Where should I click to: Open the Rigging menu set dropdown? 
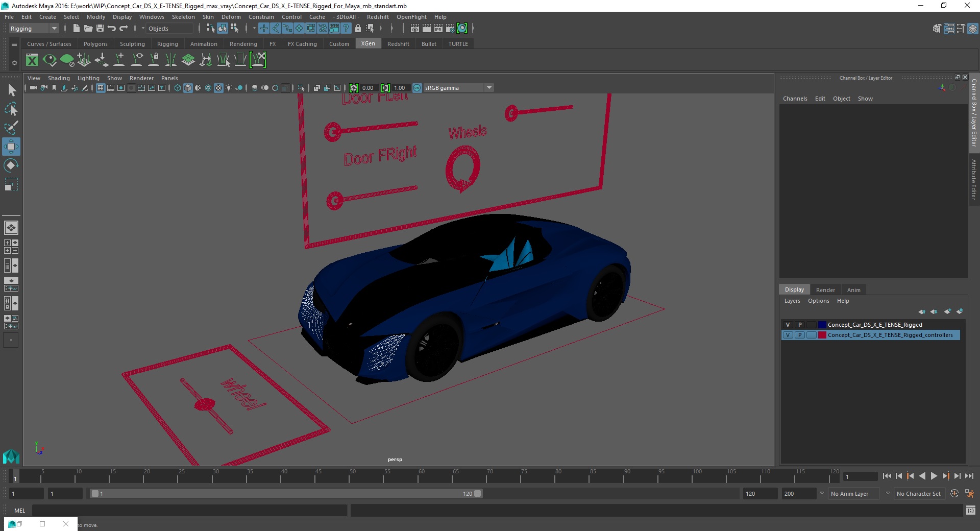(34, 29)
